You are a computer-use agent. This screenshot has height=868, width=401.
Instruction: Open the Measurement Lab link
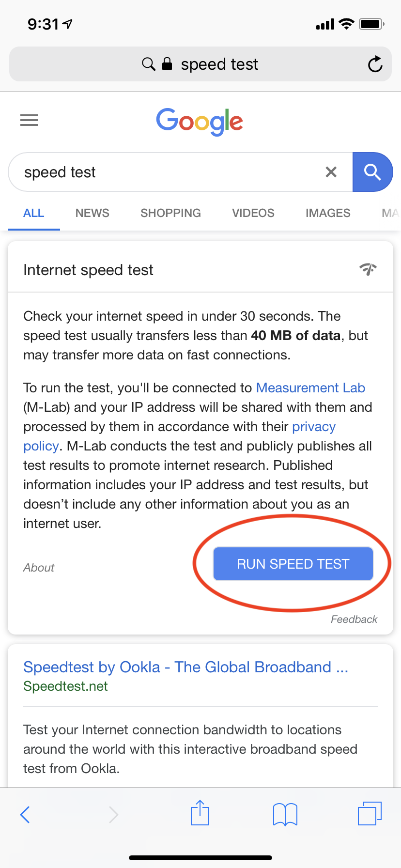coord(310,388)
